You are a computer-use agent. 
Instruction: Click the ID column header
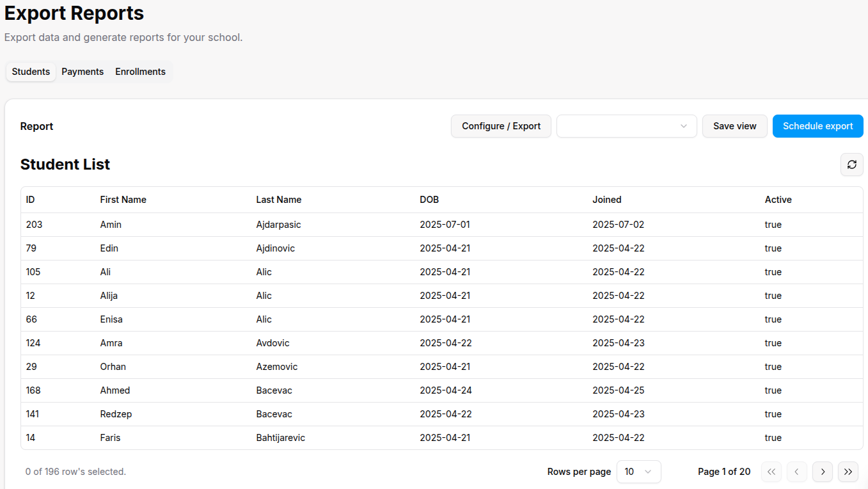pos(30,200)
